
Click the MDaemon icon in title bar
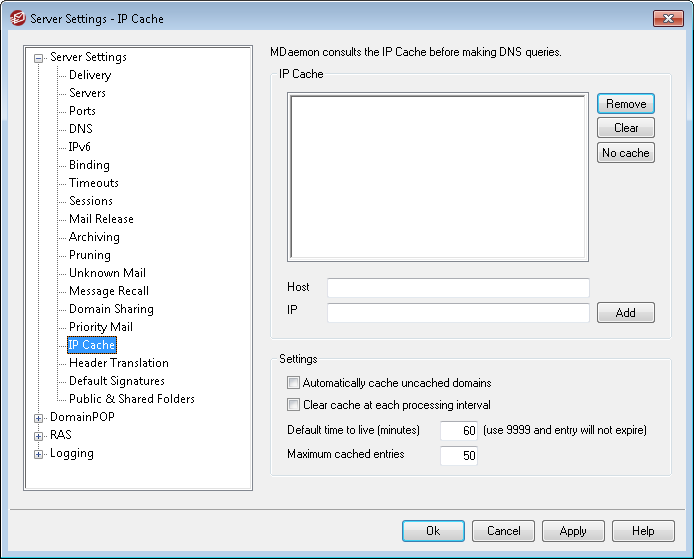(17, 18)
